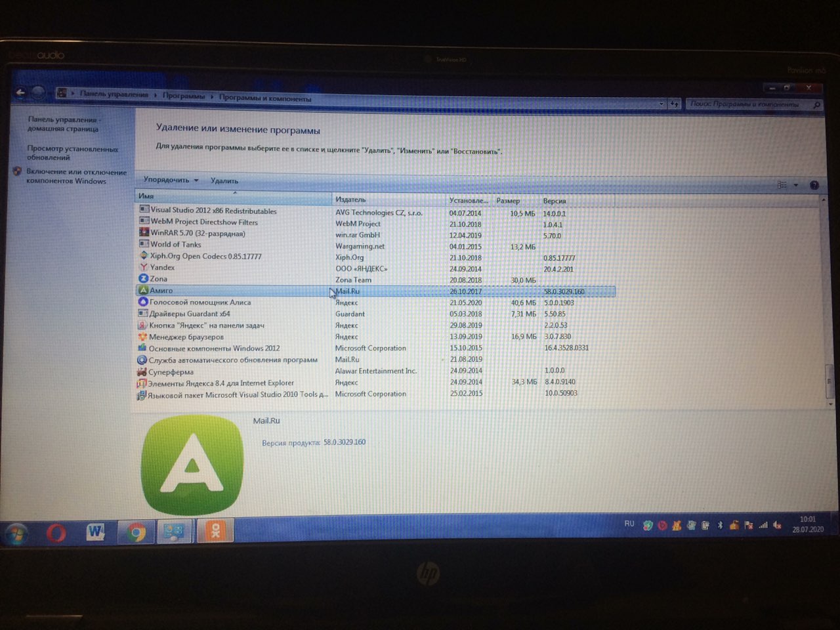Click the win.rar GmbH publisher cell
The image size is (840, 630).
(358, 235)
